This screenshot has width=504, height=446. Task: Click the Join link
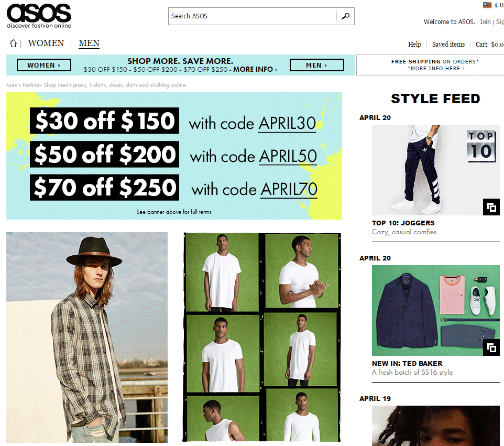tap(485, 22)
